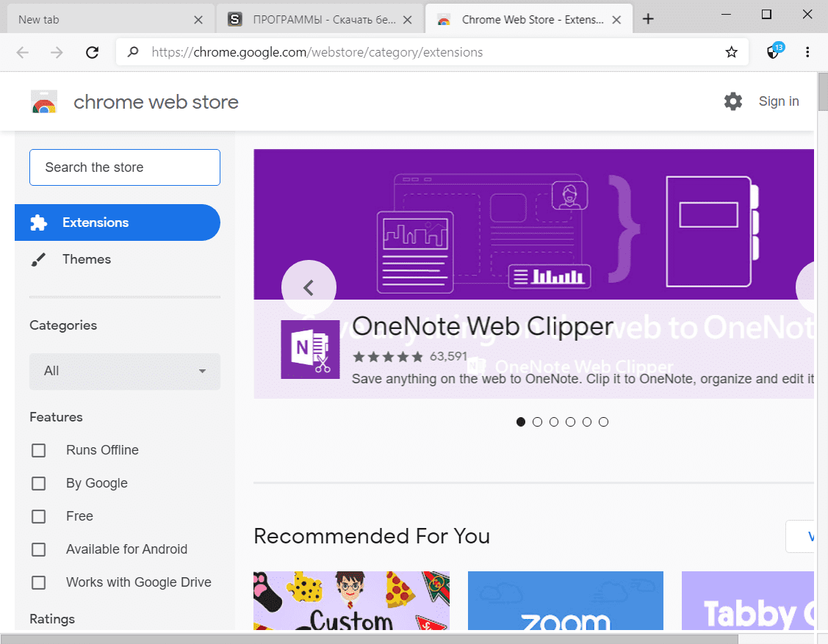Select the third carousel dot
Screen dimensions: 828x644
coord(554,422)
